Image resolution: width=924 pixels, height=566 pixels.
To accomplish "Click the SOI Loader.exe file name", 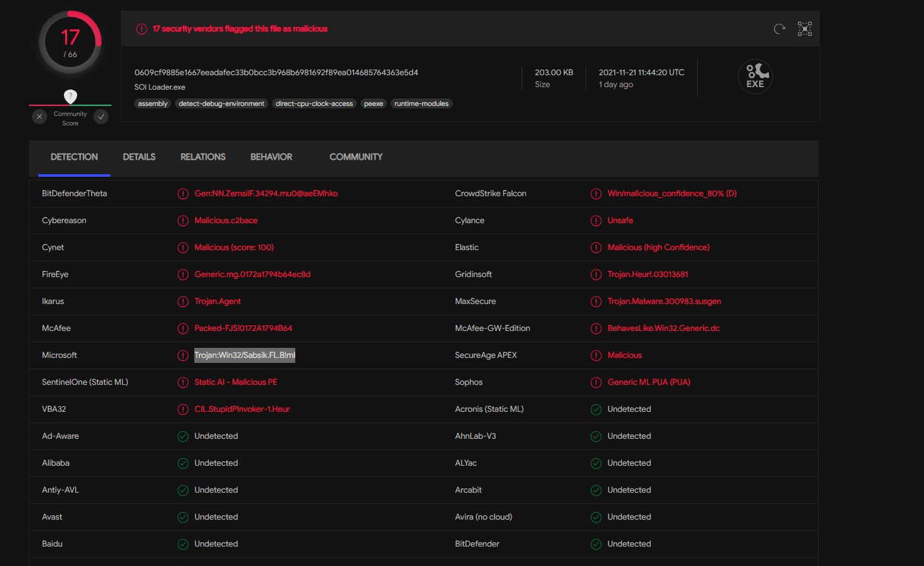I will (160, 87).
